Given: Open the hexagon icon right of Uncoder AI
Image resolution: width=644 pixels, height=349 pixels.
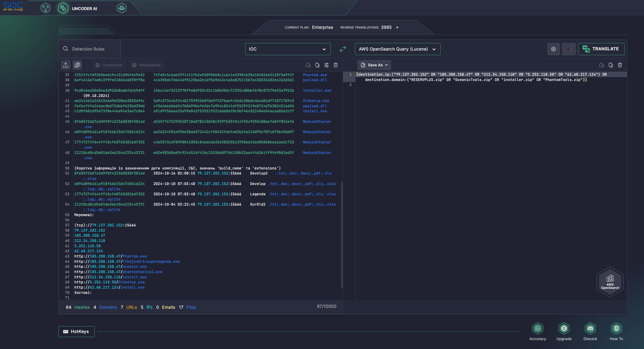Looking at the screenshot, I should point(122,8).
